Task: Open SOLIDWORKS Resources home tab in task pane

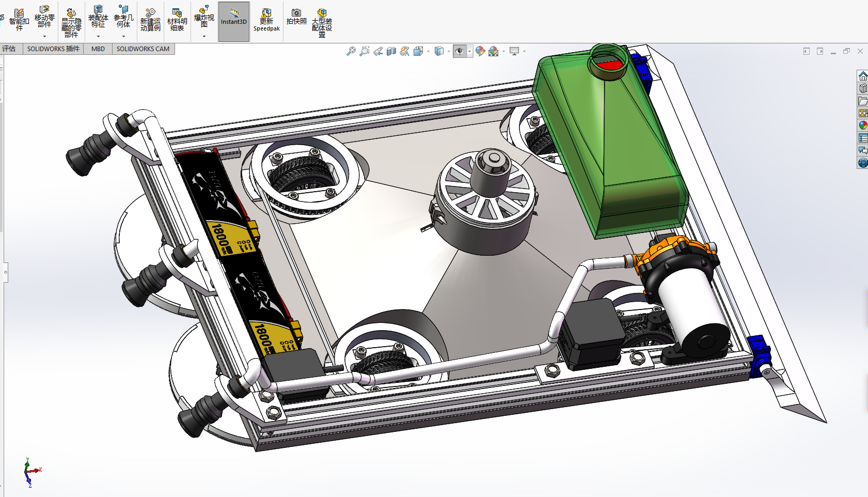Action: point(863,76)
